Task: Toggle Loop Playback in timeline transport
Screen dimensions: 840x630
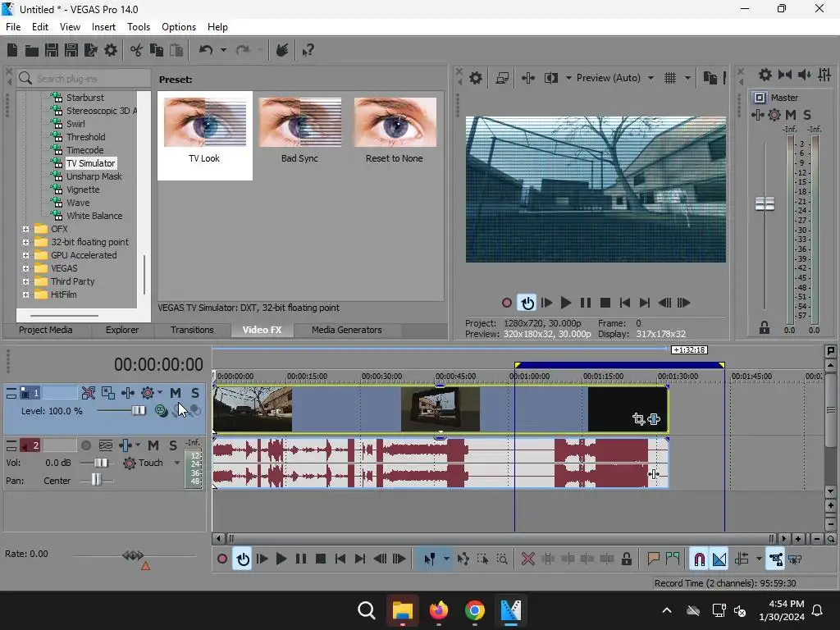Action: (x=243, y=559)
